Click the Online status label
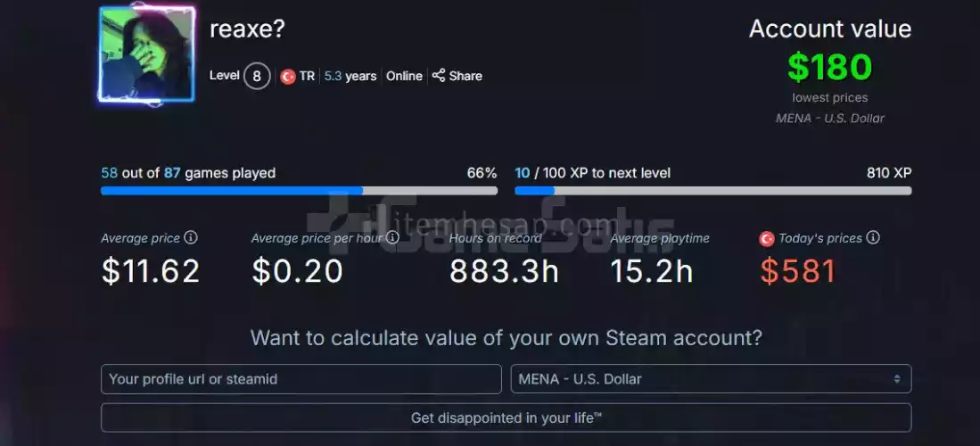The image size is (980, 446). pos(404,76)
